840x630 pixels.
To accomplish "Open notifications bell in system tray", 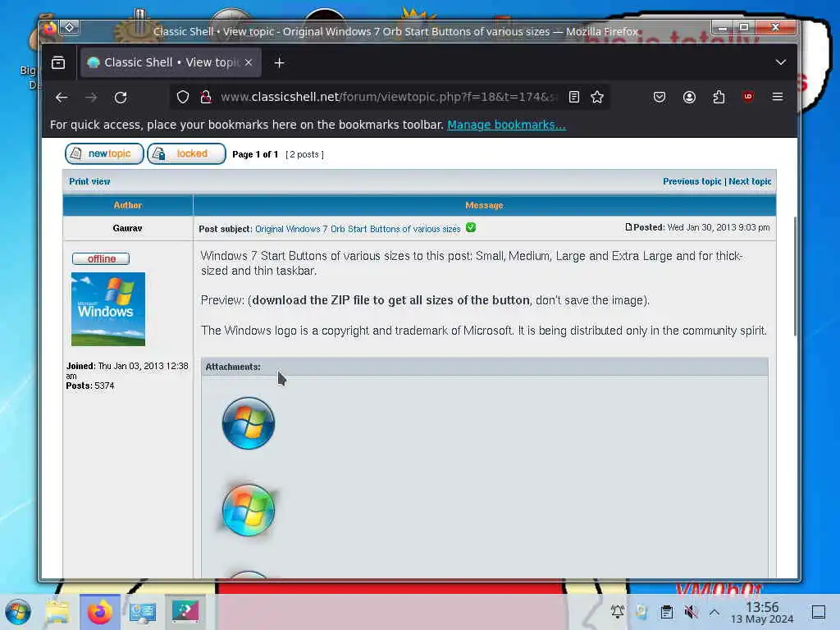I will coord(617,611).
